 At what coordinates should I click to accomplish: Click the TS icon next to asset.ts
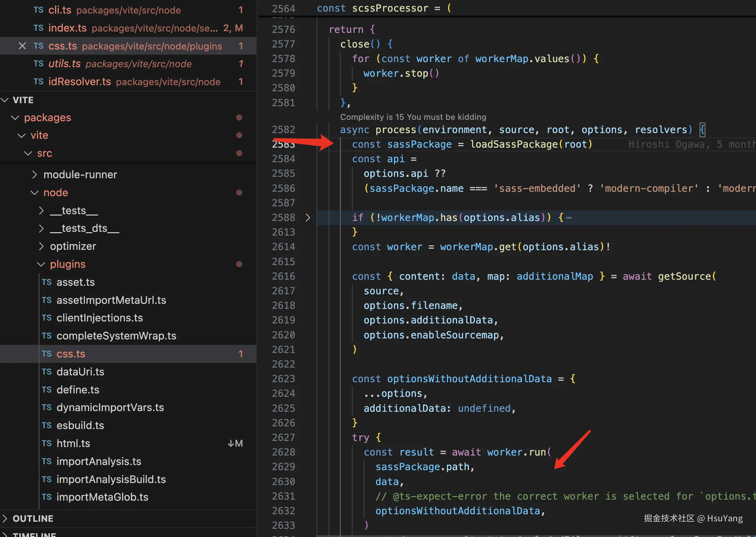point(47,282)
